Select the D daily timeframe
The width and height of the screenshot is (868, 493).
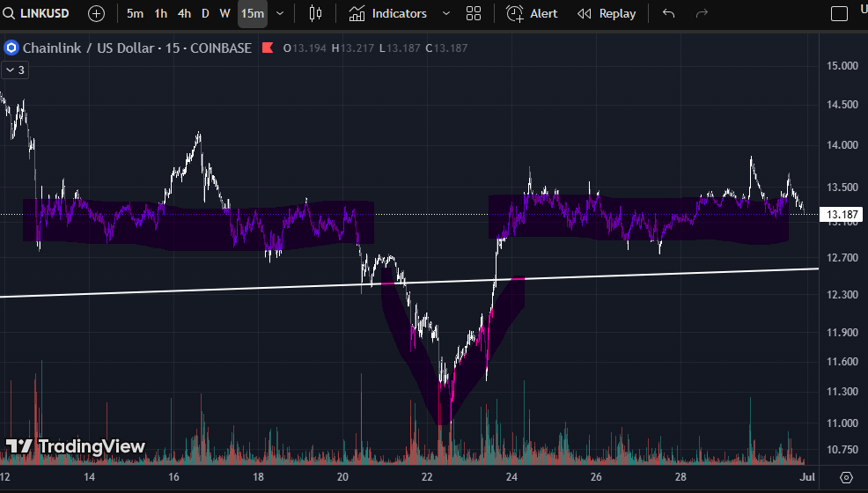(205, 13)
